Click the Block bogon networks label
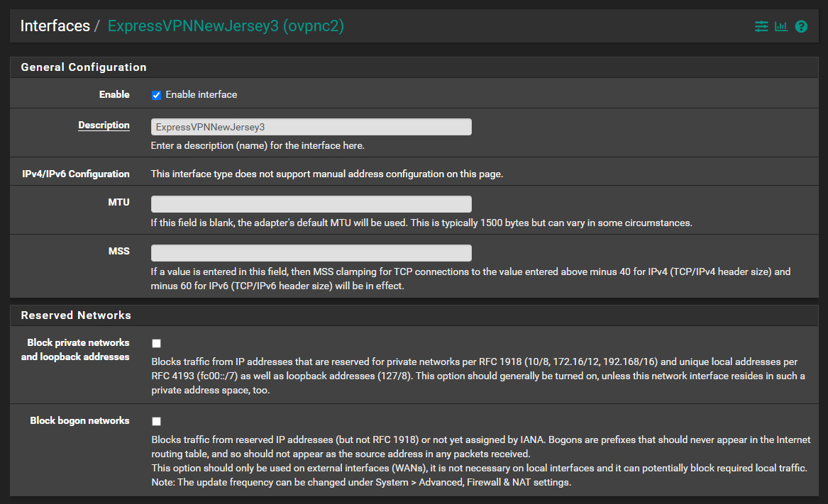Image resolution: width=828 pixels, height=504 pixels. pyautogui.click(x=79, y=420)
